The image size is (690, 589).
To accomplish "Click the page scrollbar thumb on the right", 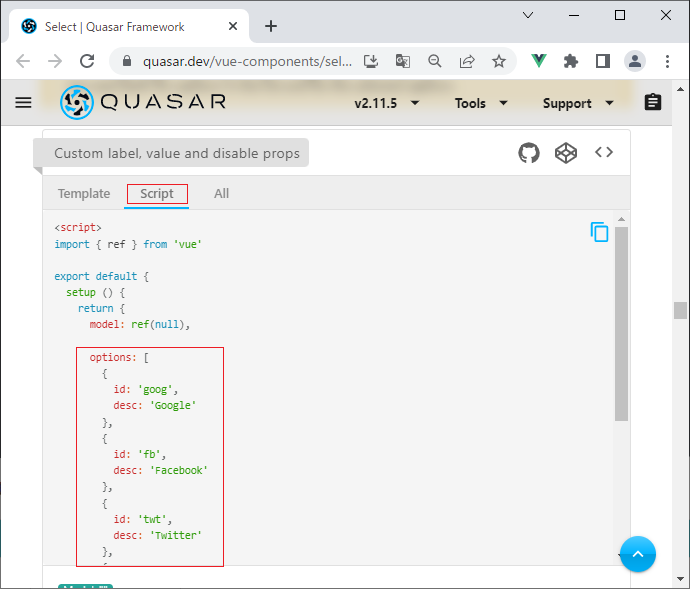I will point(680,310).
